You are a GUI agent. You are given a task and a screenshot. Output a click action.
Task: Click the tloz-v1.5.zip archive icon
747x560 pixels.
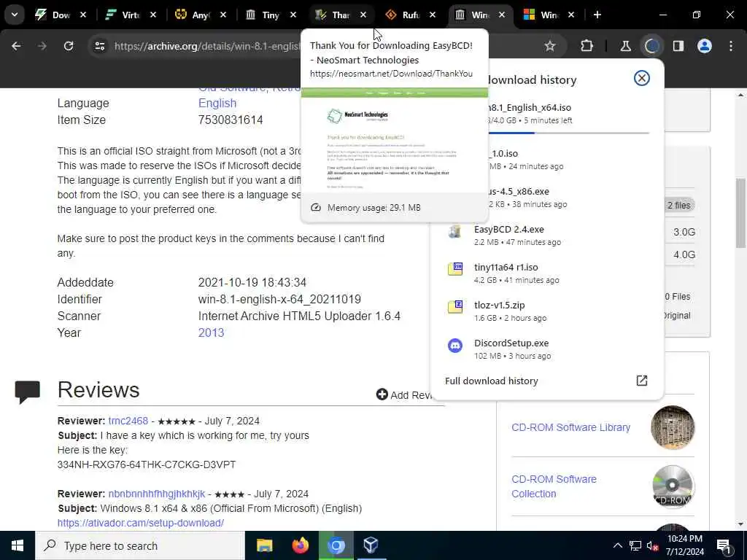(x=455, y=307)
